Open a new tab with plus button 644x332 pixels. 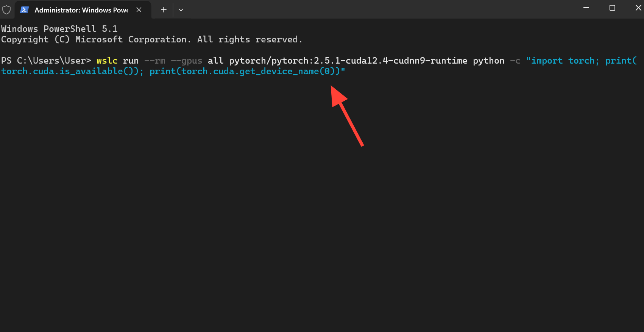(164, 10)
